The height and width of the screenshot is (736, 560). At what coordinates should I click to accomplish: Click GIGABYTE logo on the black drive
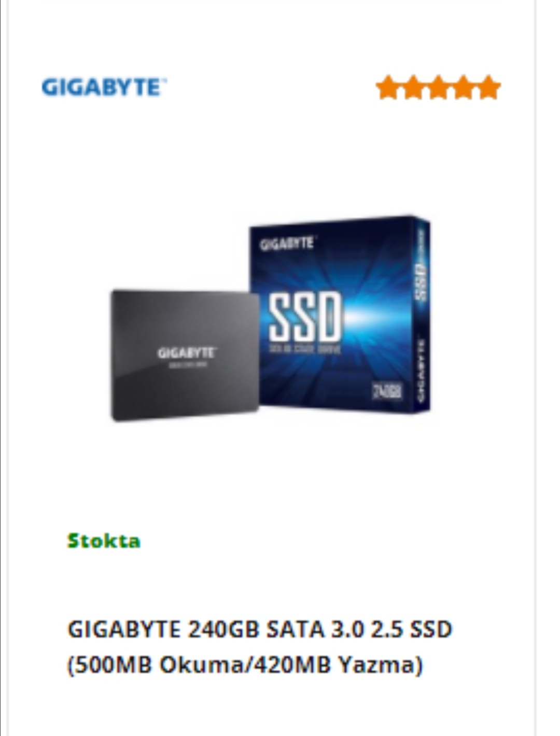pyautogui.click(x=187, y=353)
